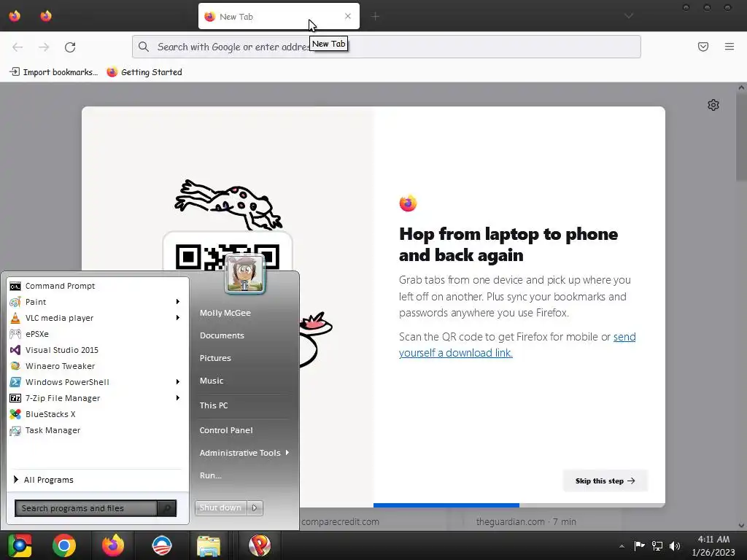Click the page vertical scrollbar thumb

point(741,136)
